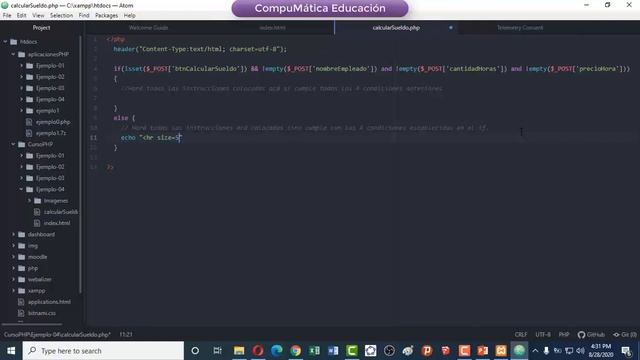Screen dimensions: 640x360
Task: Expand the xampp folder arrow
Action: point(13,291)
